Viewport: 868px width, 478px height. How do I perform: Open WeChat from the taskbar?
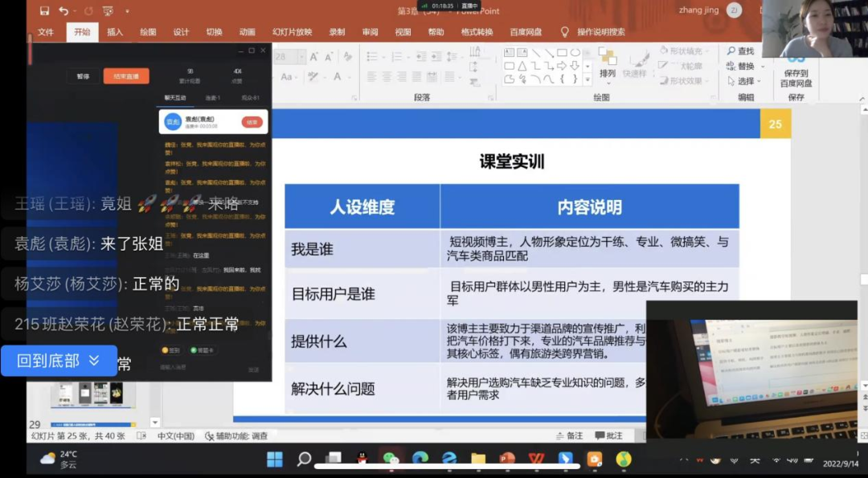[391, 459]
